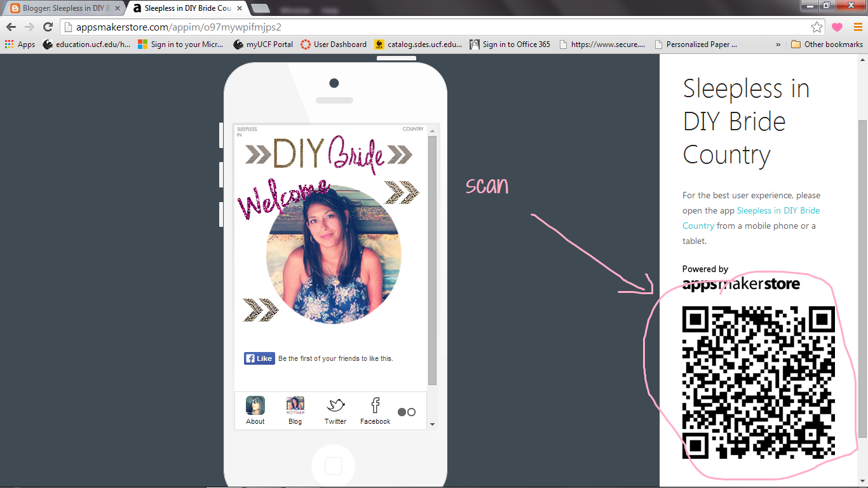Go back to the previous page
Viewport: 868px width, 488px height.
click(11, 27)
